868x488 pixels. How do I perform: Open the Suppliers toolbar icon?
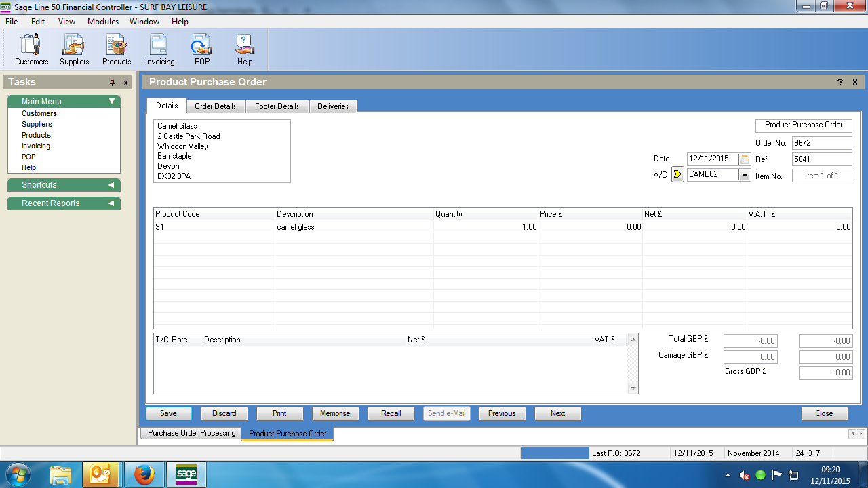(74, 49)
